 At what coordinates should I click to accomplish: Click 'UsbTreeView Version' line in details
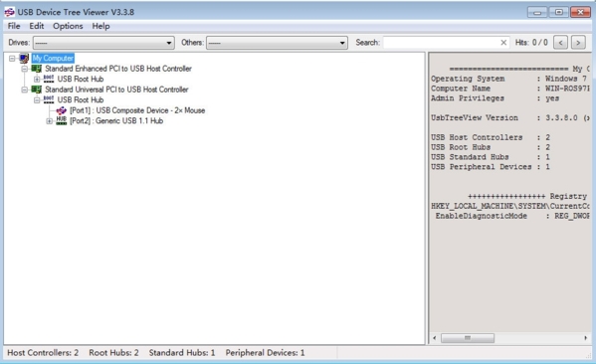pyautogui.click(x=509, y=117)
